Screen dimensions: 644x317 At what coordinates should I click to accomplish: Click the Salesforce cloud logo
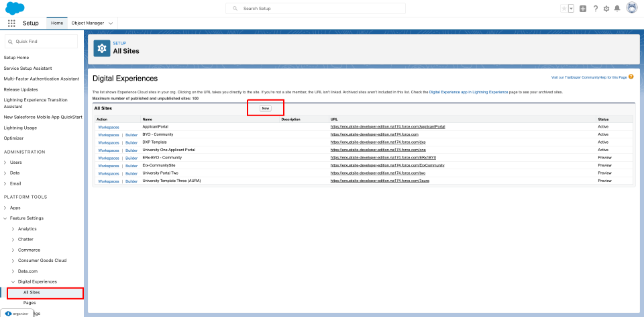click(15, 7)
